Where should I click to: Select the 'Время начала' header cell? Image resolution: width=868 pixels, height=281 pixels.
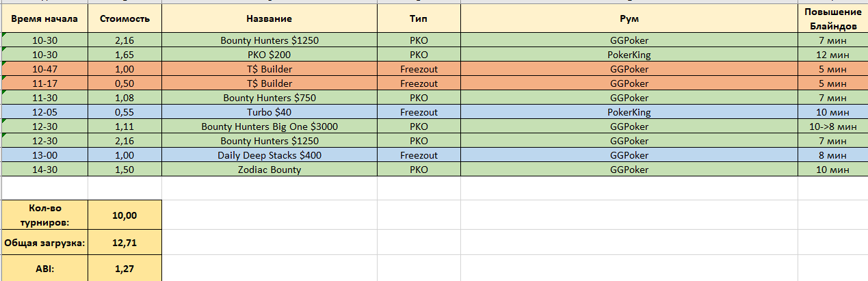(44, 18)
